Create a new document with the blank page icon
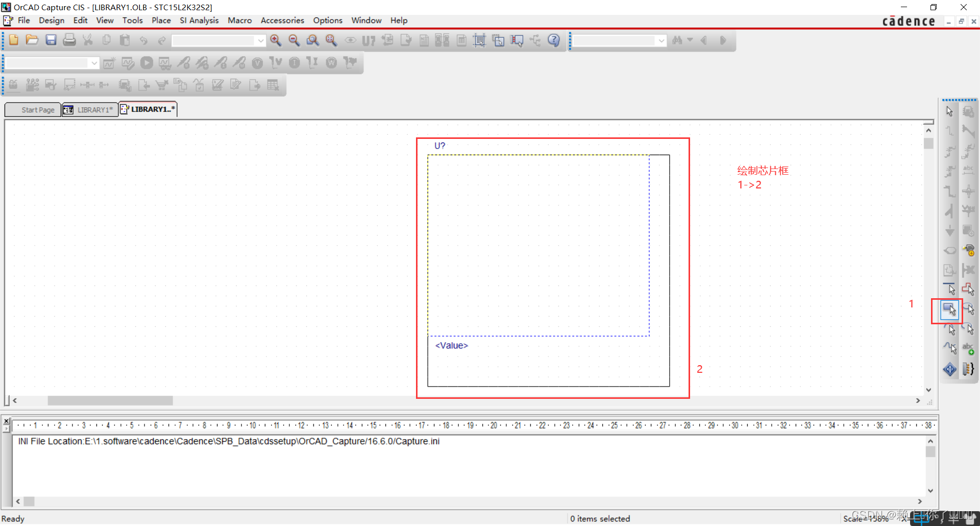The height and width of the screenshot is (526, 980). pyautogui.click(x=14, y=40)
